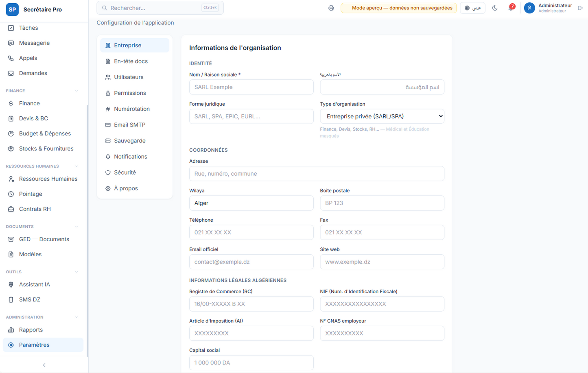The width and height of the screenshot is (588, 373).
Task: Click the printer icon in top bar
Action: click(x=331, y=8)
